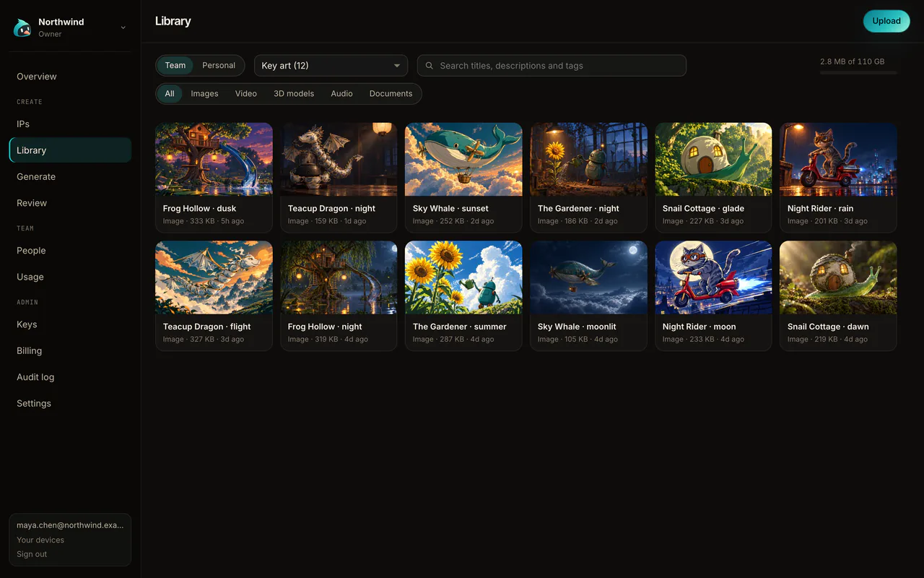Filter library by Documents
The height and width of the screenshot is (578, 924).
click(x=391, y=94)
